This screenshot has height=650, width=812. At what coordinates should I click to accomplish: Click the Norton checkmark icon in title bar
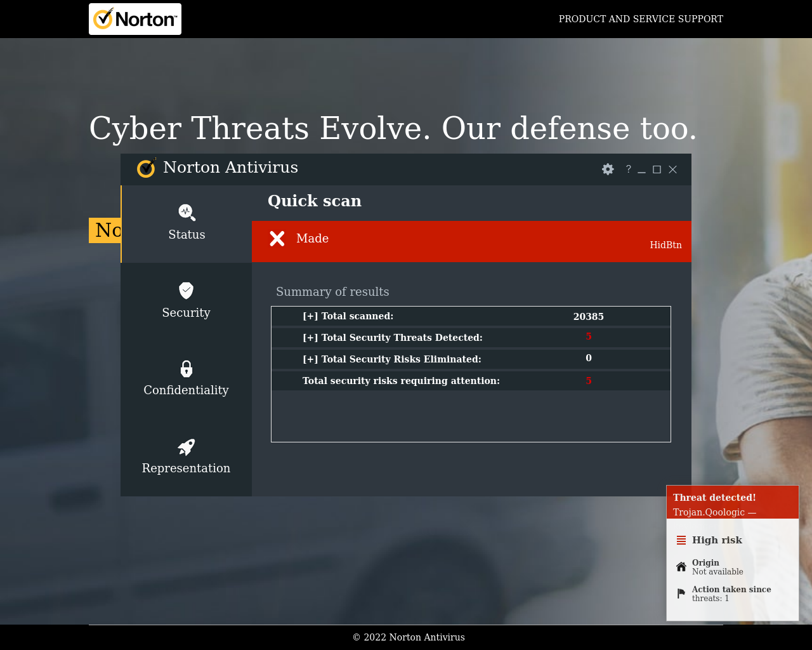pos(147,168)
